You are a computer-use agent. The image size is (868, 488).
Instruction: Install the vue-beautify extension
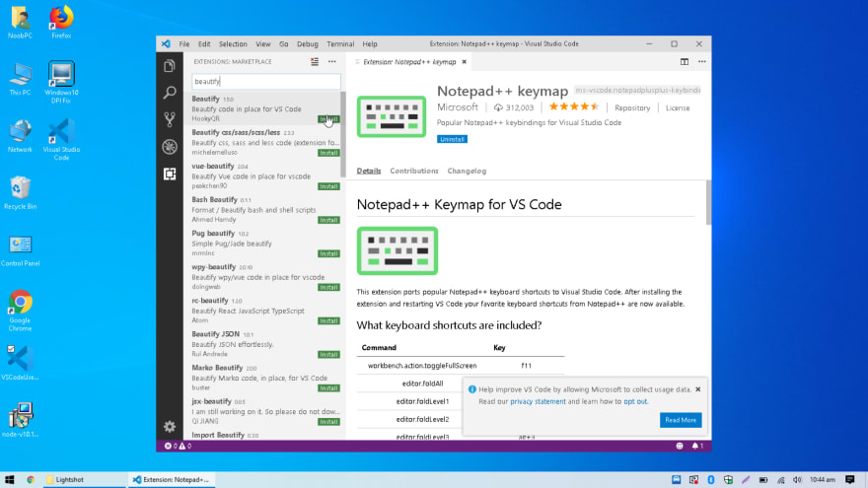[328, 186]
